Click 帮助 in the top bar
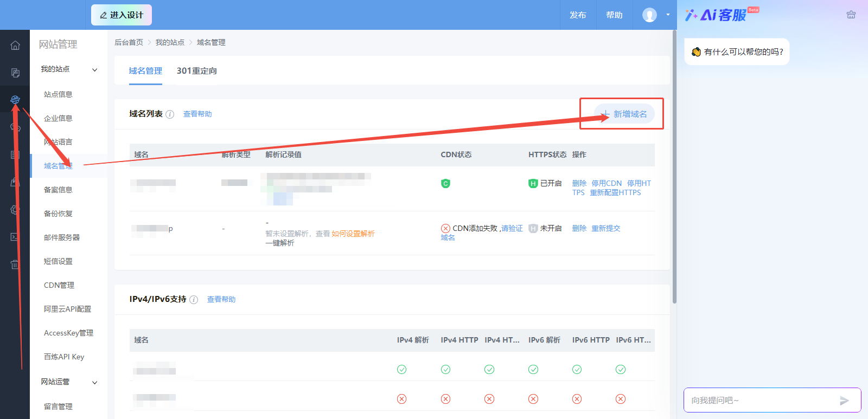 (x=614, y=15)
